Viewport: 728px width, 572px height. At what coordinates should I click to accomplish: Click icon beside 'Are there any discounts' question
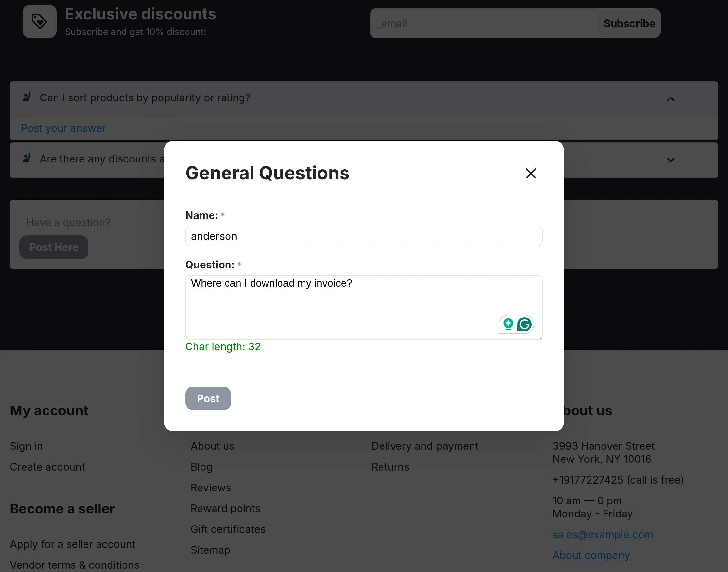pos(26,158)
